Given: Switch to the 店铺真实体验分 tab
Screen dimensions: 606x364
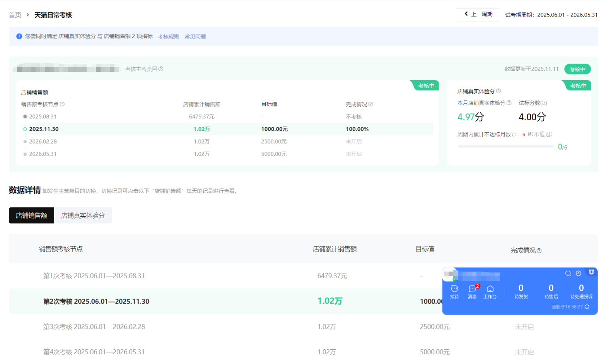Looking at the screenshot, I should 83,215.
